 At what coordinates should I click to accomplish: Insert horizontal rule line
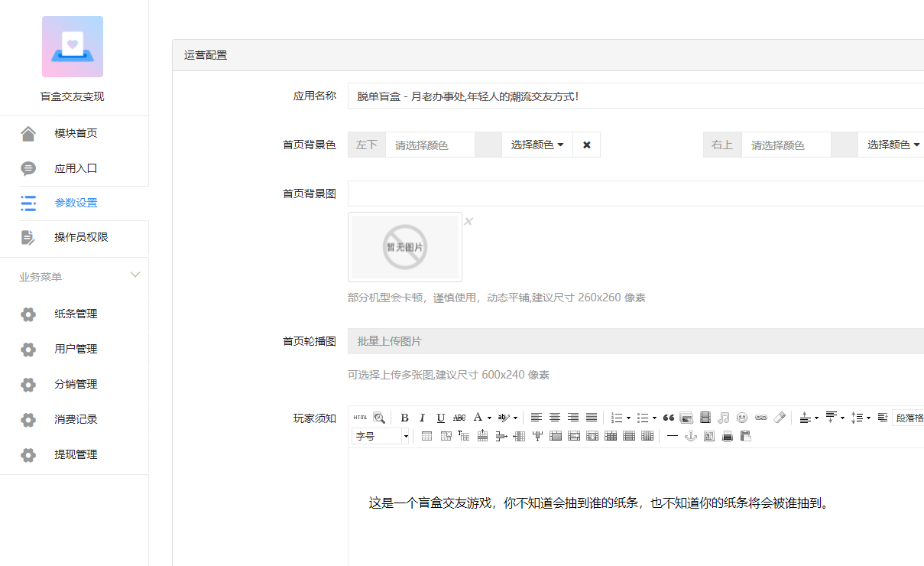672,436
